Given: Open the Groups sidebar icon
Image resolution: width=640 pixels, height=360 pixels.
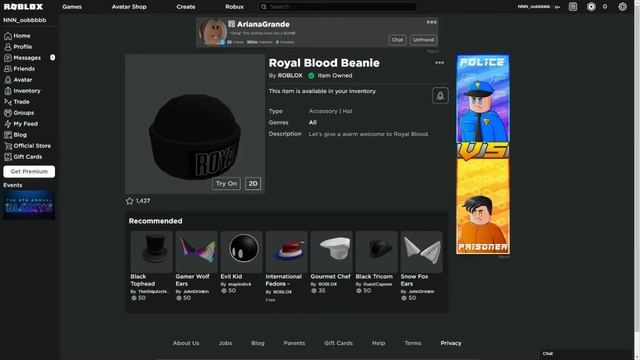Looking at the screenshot, I should point(8,113).
